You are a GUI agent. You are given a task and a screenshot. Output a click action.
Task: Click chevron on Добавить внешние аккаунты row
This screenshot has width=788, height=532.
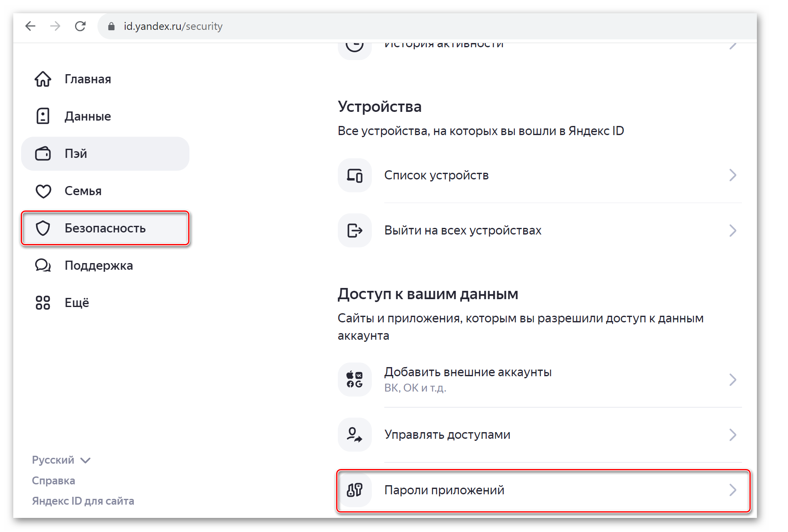click(x=732, y=380)
